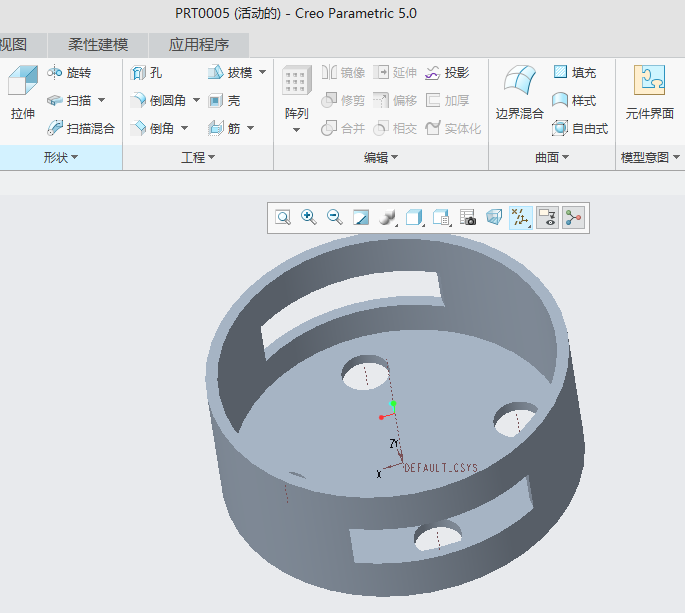Toggle datum display filters
Screen dimensions: 685x613
521,217
